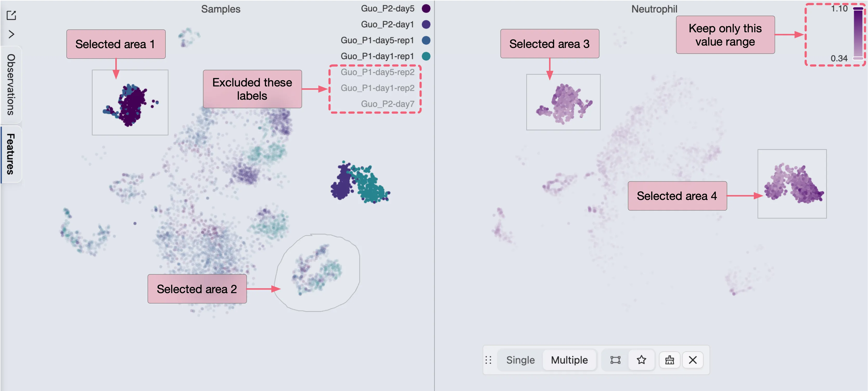The height and width of the screenshot is (391, 868).
Task: Toggle the Guo_P2-day5 legend color dot
Action: pos(426,8)
